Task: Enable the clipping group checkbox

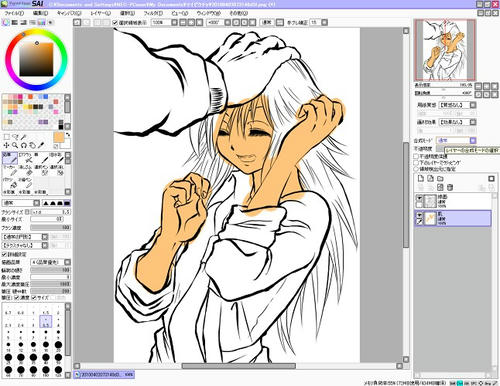Action: [416, 163]
